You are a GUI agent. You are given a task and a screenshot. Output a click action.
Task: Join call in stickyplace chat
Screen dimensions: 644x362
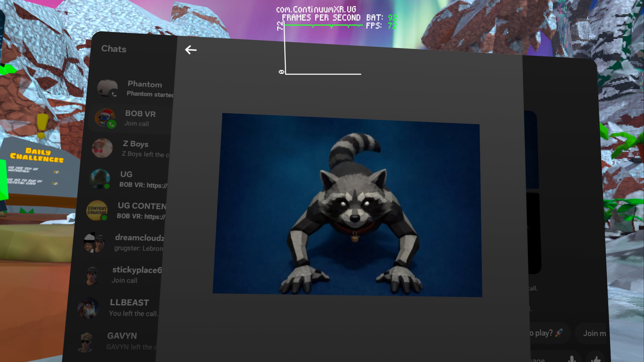click(x=124, y=280)
